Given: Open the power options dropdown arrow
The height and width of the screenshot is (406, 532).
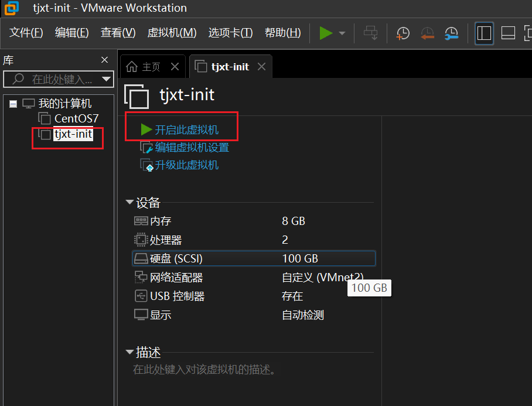Looking at the screenshot, I should [x=342, y=33].
